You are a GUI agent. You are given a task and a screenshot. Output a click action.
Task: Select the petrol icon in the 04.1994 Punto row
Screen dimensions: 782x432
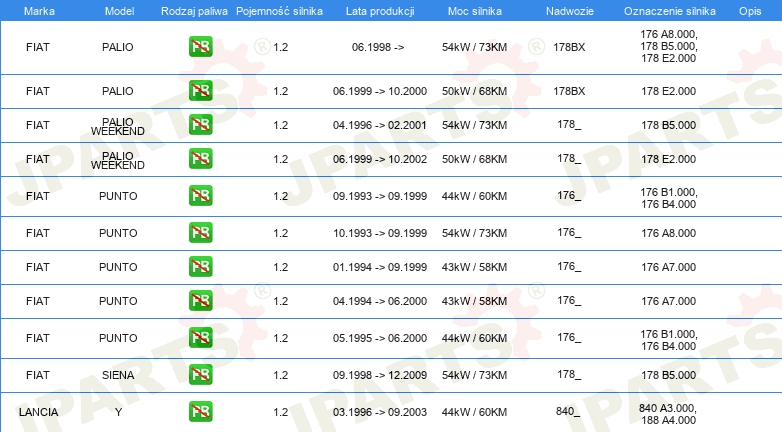200,300
